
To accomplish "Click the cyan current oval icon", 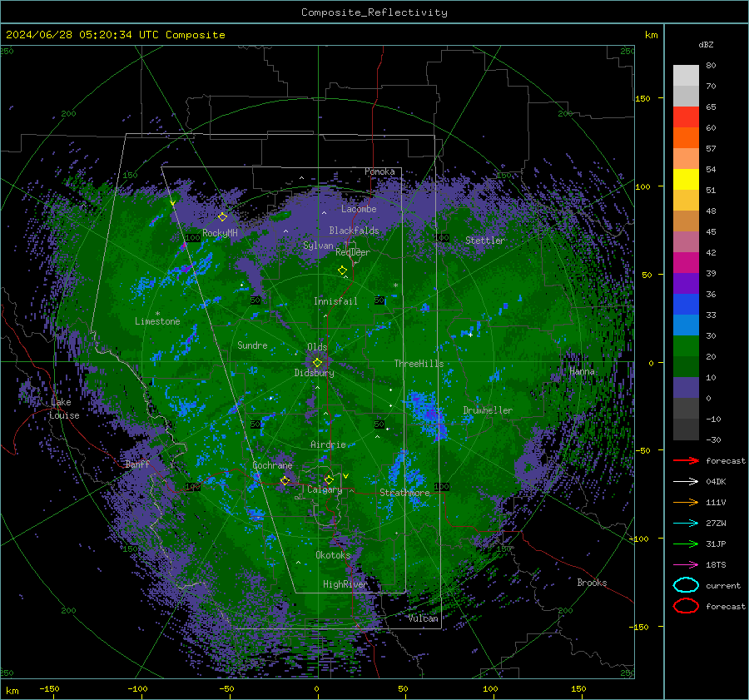I will click(686, 585).
